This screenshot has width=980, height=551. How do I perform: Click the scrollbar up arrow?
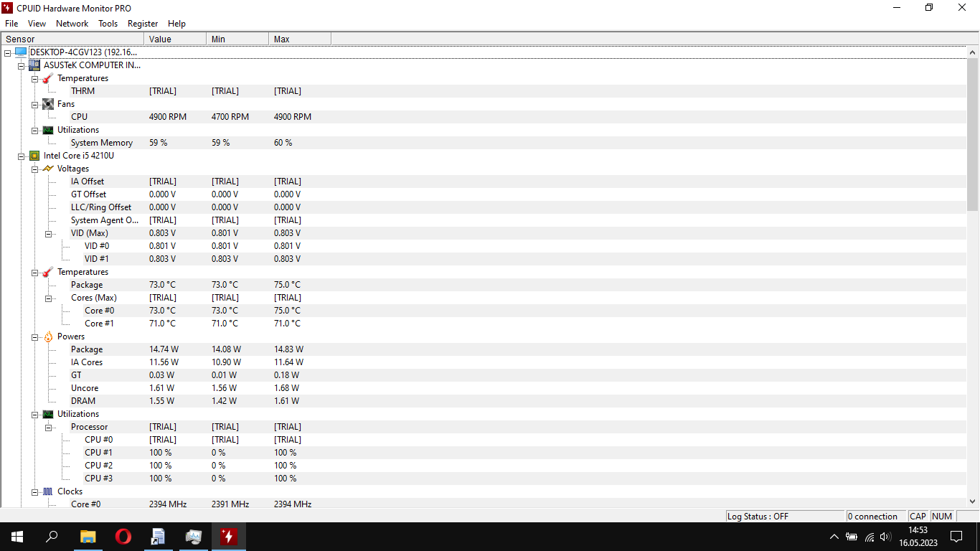point(973,52)
